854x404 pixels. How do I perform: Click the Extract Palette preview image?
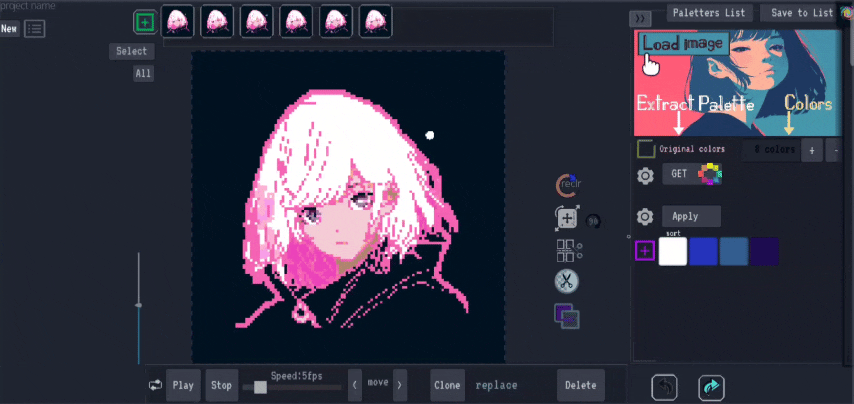(738, 83)
